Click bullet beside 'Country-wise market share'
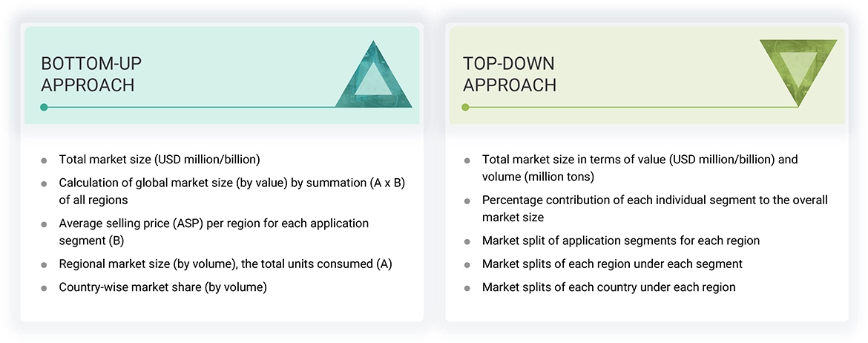The width and height of the screenshot is (868, 343). click(45, 288)
